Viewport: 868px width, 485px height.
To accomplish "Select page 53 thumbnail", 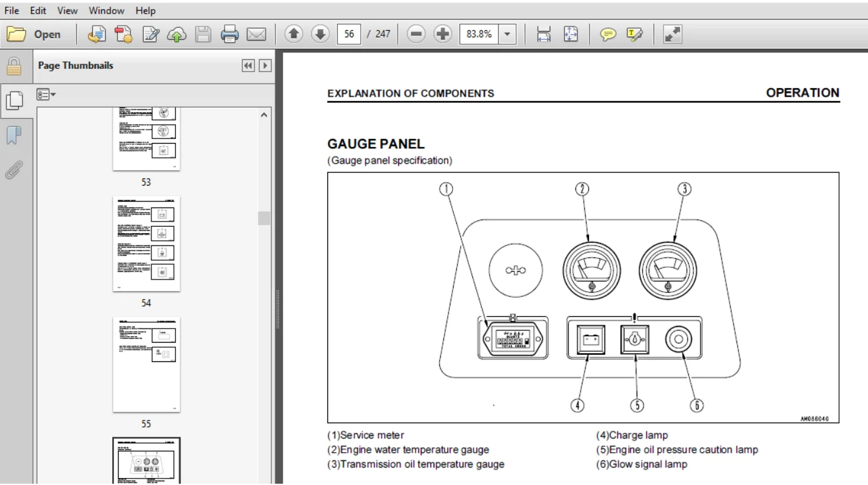I will [x=146, y=138].
